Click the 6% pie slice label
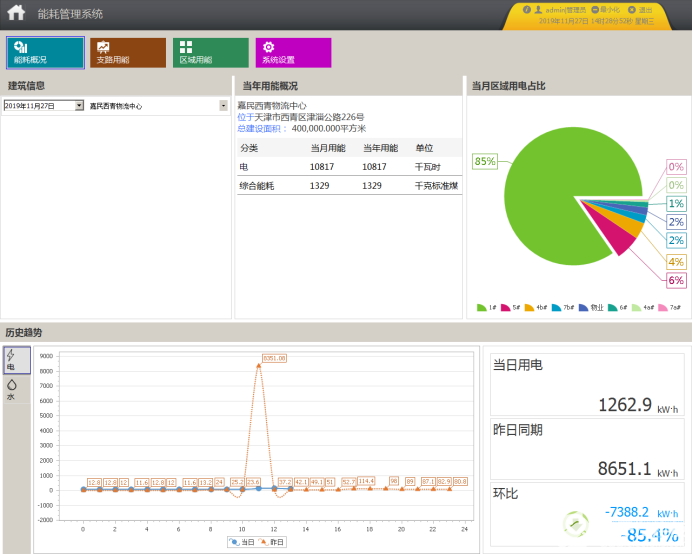Image resolution: width=693 pixels, height=554 pixels. pyautogui.click(x=676, y=280)
